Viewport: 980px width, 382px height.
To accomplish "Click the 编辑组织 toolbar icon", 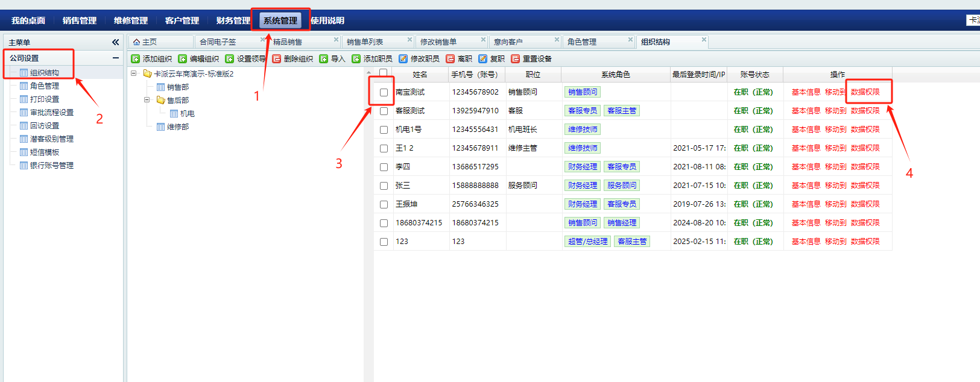I will (x=183, y=59).
